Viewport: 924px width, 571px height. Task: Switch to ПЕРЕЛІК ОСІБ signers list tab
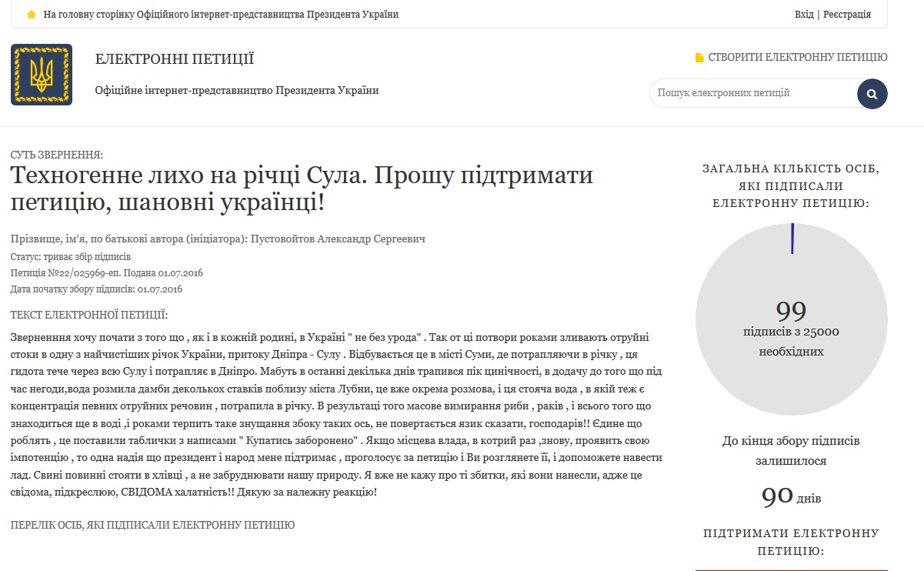[152, 525]
